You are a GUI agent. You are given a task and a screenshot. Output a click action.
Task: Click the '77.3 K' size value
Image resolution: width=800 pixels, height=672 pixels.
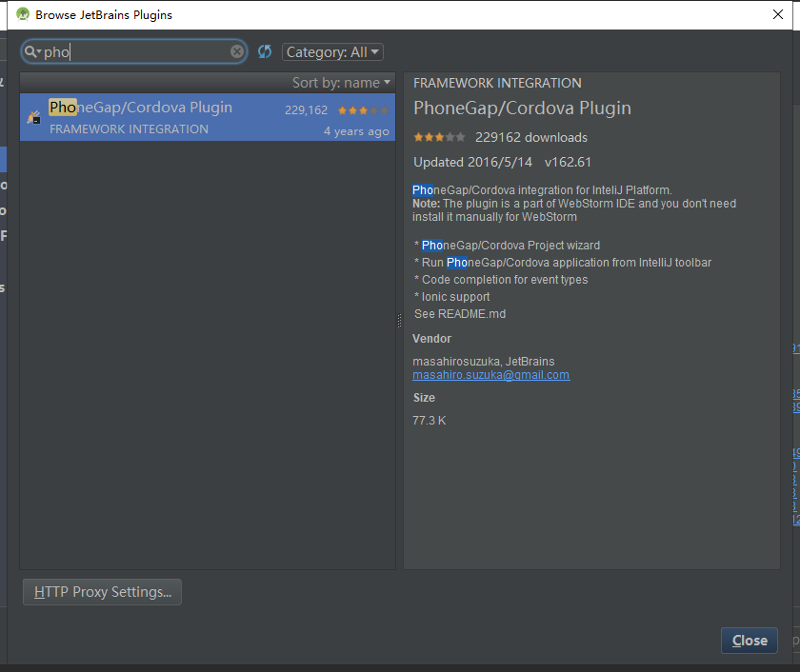tap(430, 421)
